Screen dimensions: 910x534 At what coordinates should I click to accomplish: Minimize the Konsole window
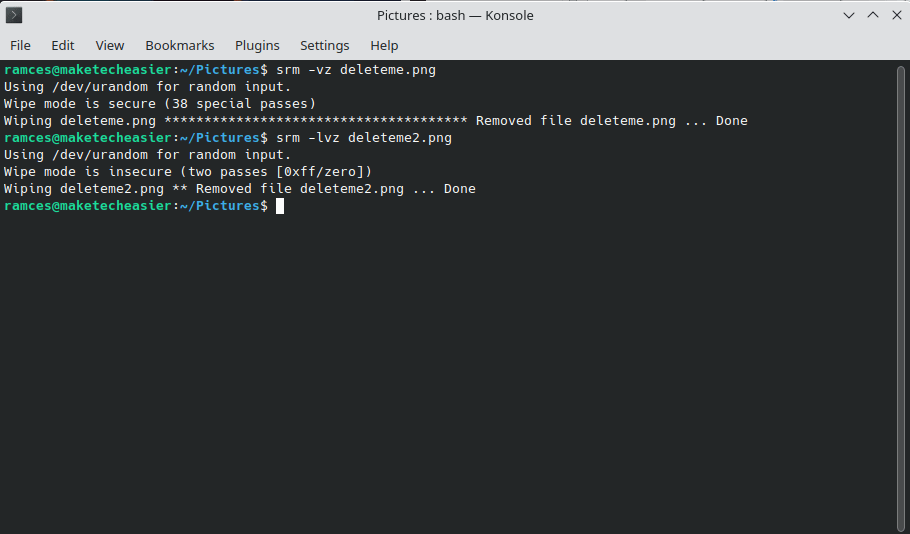[848, 15]
